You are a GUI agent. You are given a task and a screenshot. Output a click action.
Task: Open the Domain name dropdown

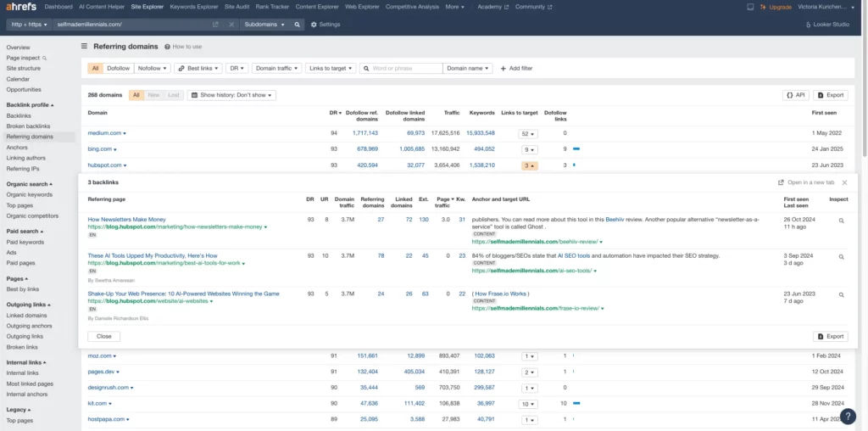468,68
